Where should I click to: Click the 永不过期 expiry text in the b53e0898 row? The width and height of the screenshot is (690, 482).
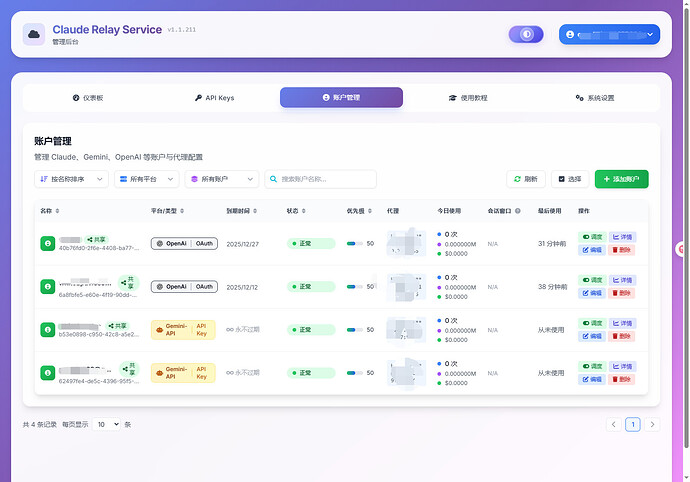coord(243,330)
